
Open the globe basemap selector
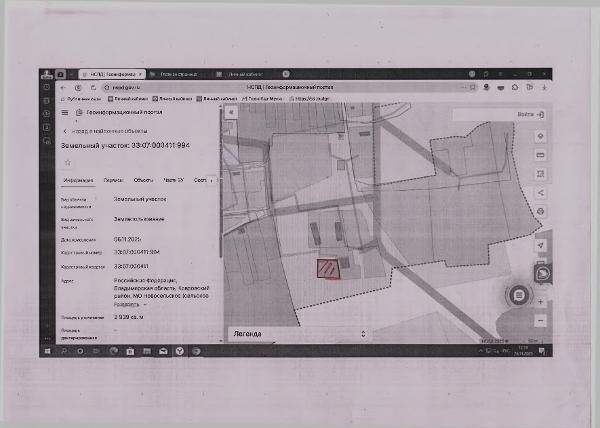(540, 211)
